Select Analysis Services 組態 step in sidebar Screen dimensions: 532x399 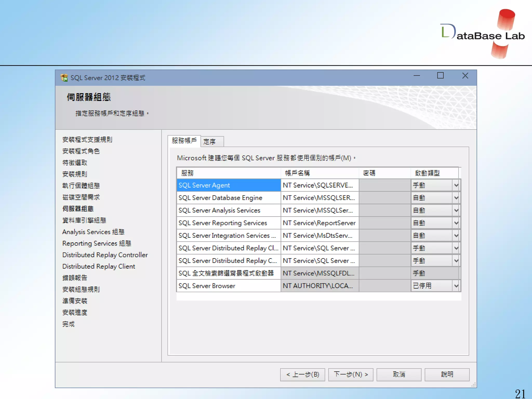coord(93,232)
